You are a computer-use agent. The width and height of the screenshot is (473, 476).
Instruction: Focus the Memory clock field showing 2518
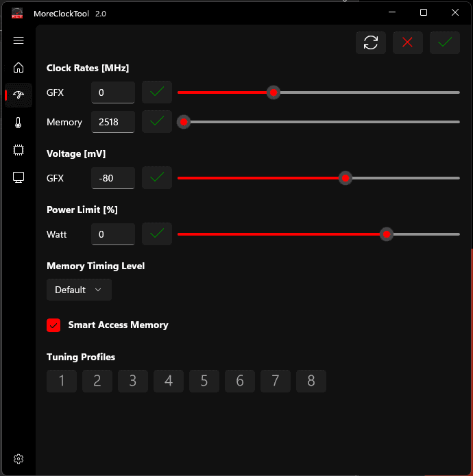coord(113,122)
